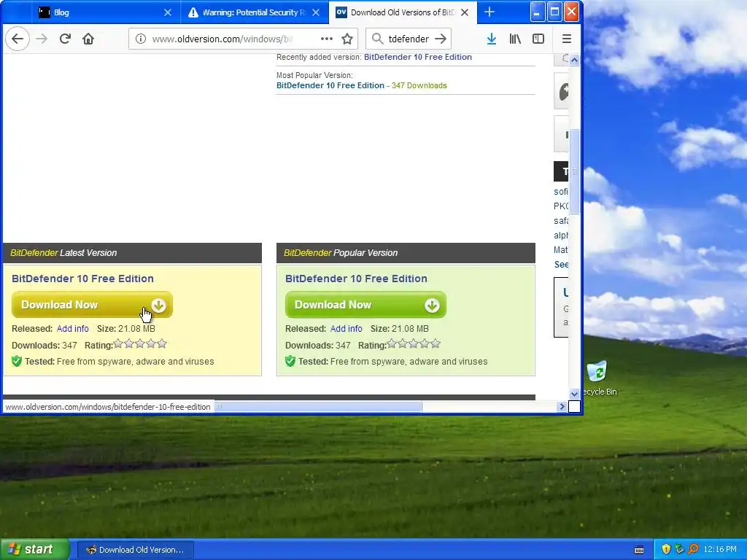Open a new browser tab

click(x=489, y=12)
